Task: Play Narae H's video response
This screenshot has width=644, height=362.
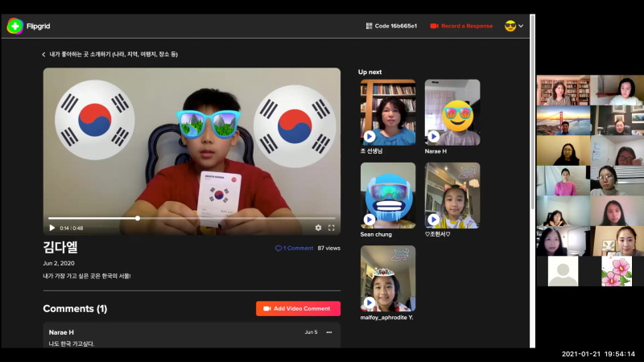Action: pos(434,137)
